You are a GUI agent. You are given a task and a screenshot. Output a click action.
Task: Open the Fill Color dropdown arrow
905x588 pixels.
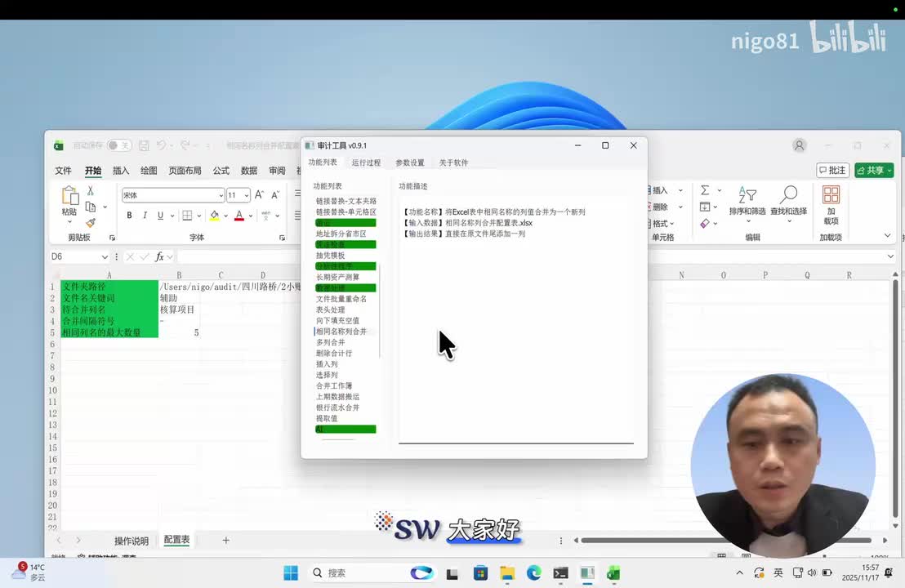[x=225, y=216]
